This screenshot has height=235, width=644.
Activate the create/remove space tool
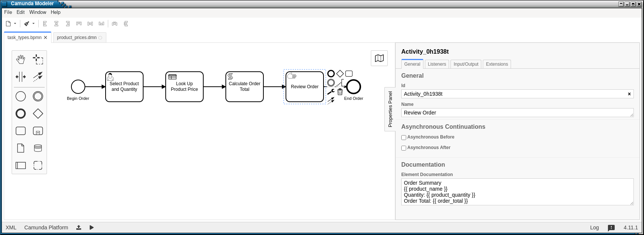[21, 77]
